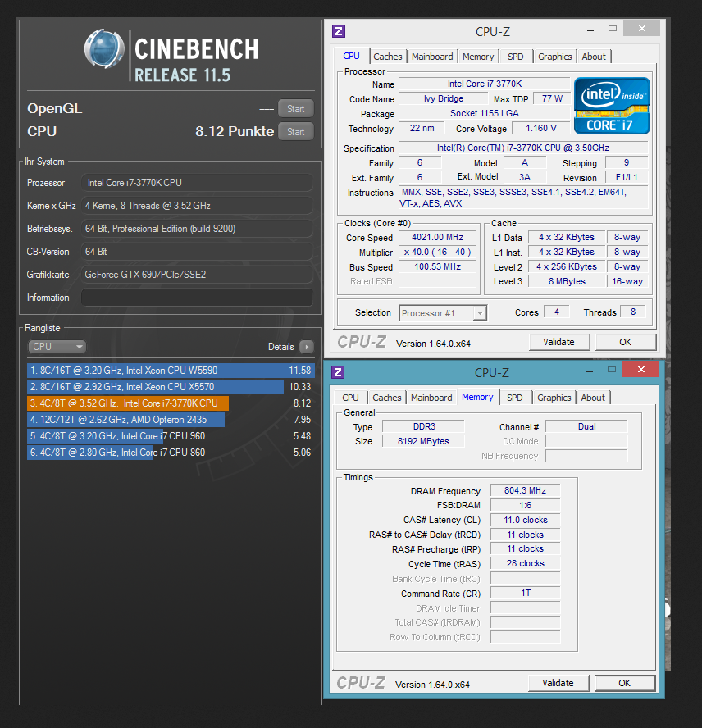Open SPD tab in top CPU-Z window
This screenshot has width=702, height=728.
point(515,57)
